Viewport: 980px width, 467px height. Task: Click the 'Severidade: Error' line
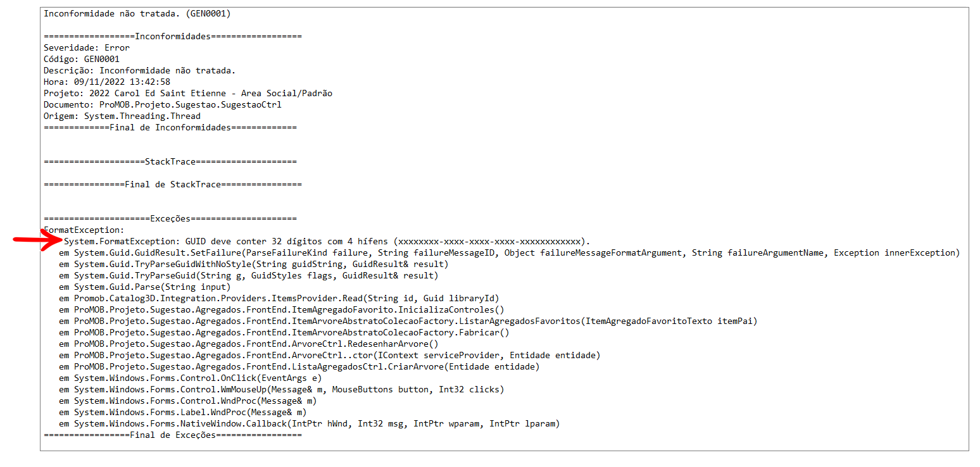pos(87,47)
